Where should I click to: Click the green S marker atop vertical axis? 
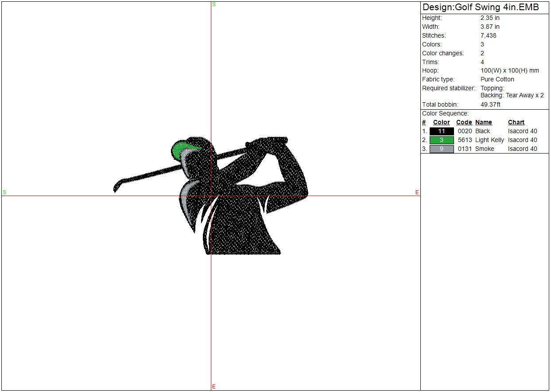click(214, 4)
